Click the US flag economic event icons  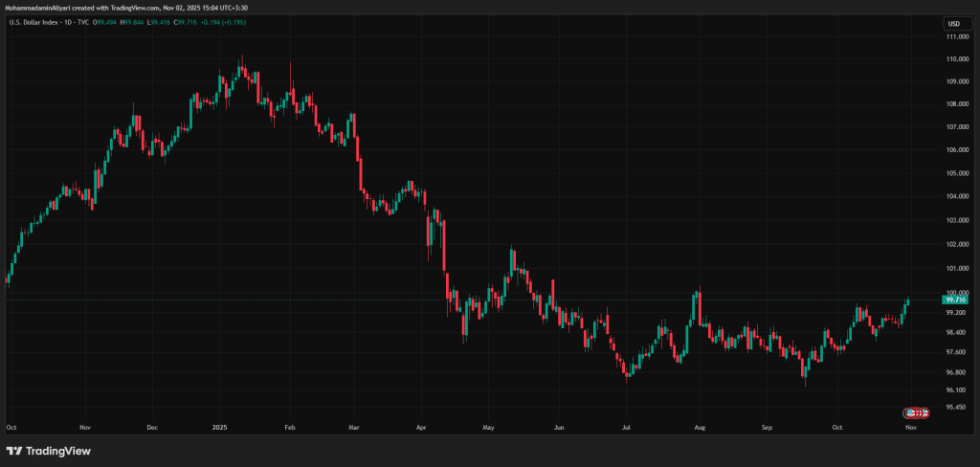(916, 412)
